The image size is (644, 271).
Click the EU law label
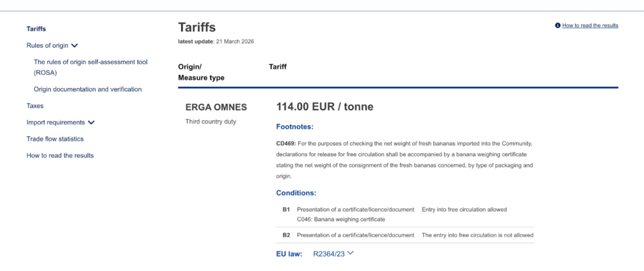289,254
